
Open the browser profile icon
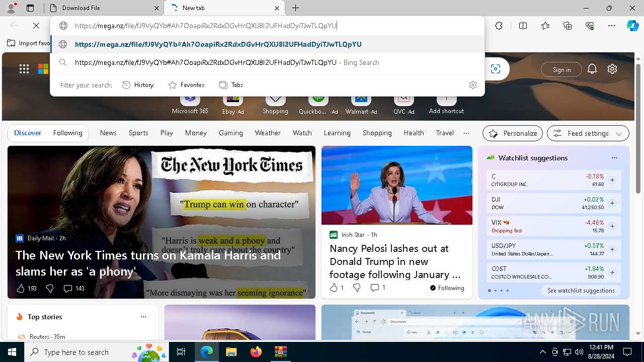tap(11, 8)
